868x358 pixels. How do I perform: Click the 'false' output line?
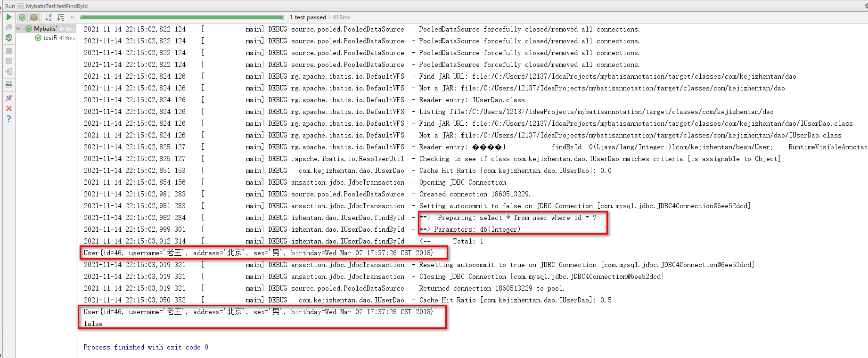click(93, 324)
